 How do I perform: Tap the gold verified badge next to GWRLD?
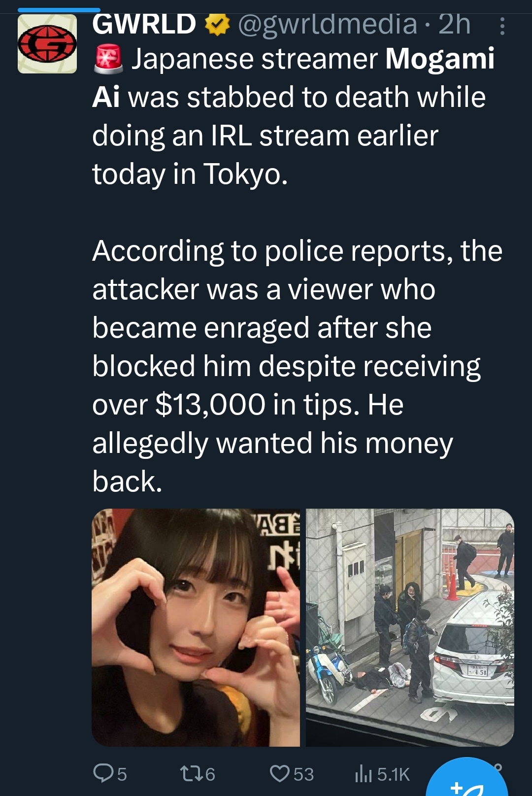pos(217,25)
